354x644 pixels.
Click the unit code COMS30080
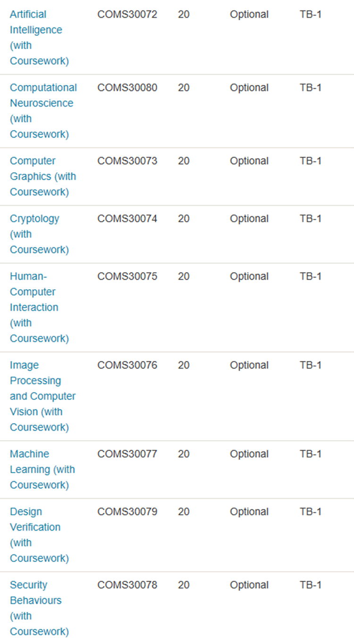click(127, 88)
